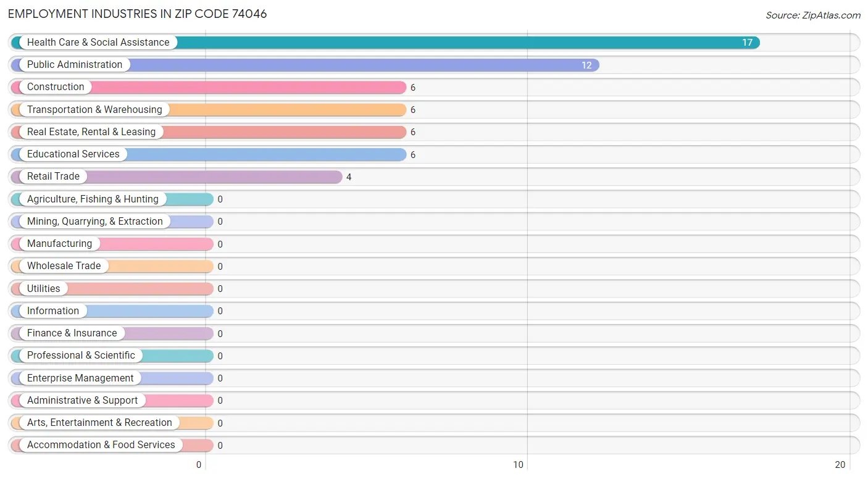Image resolution: width=868 pixels, height=479 pixels.
Task: Click the value 6 beside Transportation & Warehousing bar
Action: [413, 110]
